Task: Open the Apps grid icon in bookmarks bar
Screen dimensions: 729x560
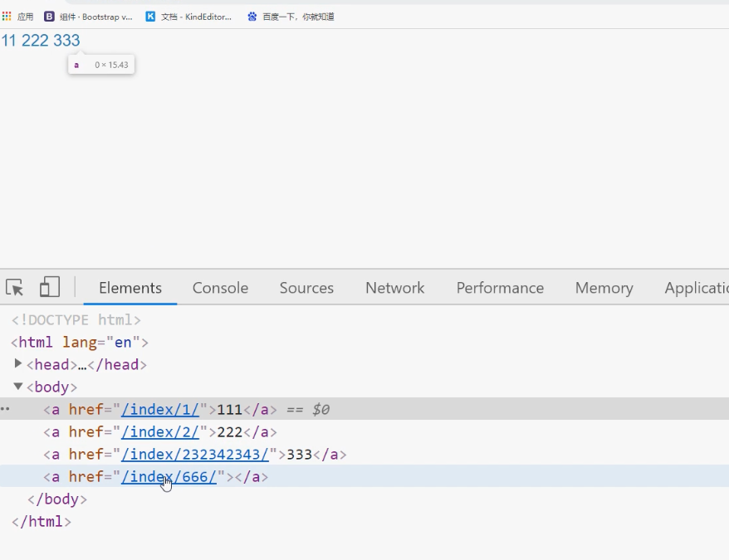Action: 7,16
